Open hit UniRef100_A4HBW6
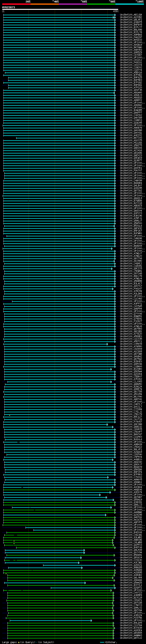 (131, 512)
